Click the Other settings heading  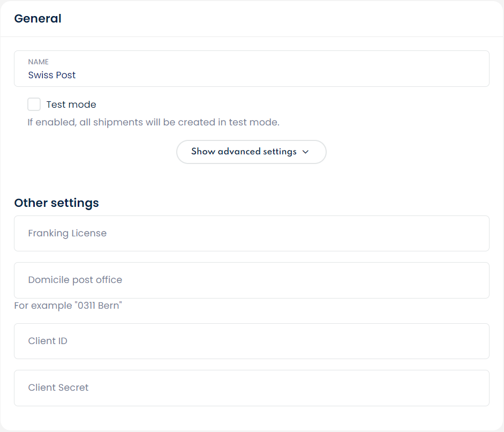point(56,203)
